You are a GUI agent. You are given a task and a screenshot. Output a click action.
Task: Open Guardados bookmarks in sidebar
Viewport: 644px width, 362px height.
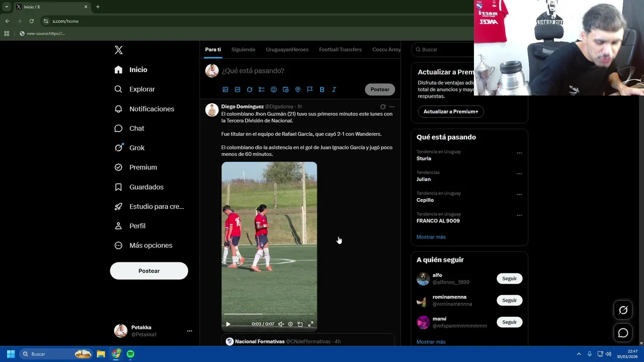(x=139, y=187)
